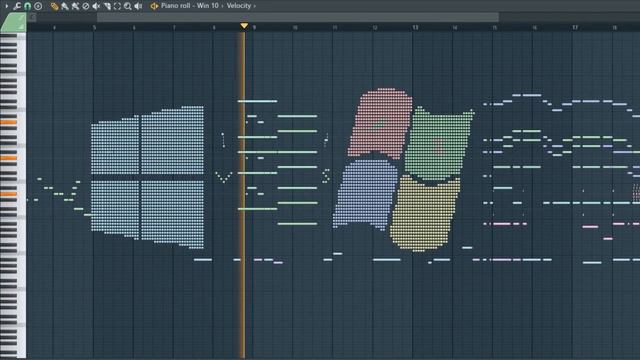
Task: Open the wrench Tools menu
Action: click(x=17, y=6)
